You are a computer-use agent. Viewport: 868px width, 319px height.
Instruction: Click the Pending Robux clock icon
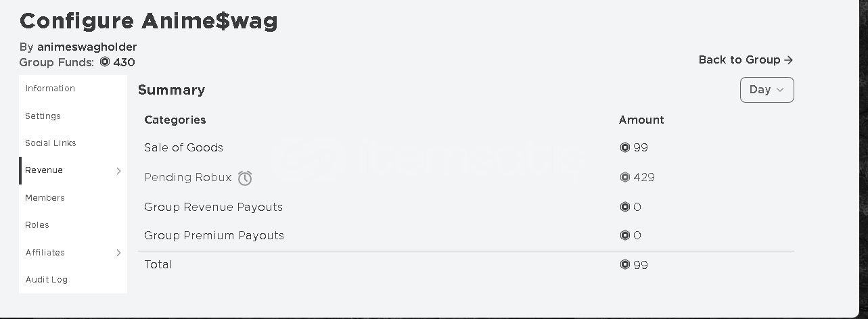(245, 178)
